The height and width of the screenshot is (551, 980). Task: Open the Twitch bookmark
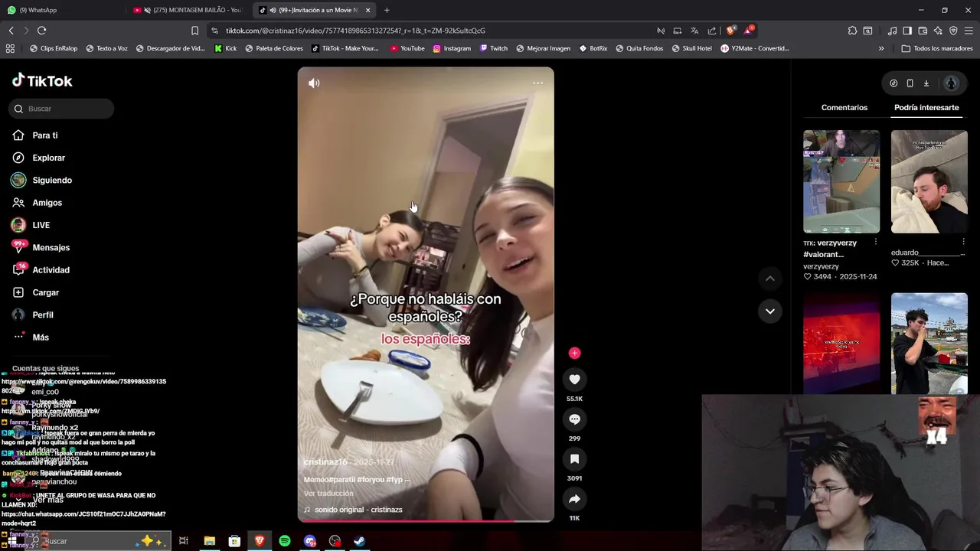click(494, 48)
